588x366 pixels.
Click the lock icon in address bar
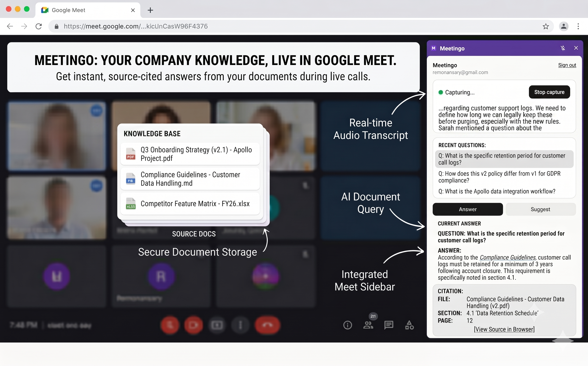(56, 26)
